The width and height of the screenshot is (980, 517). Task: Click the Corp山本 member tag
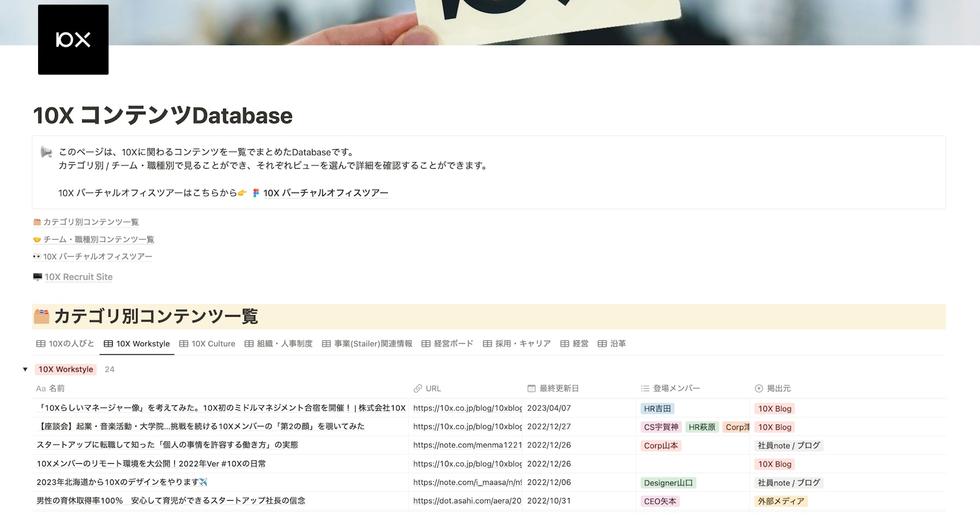[x=661, y=446]
